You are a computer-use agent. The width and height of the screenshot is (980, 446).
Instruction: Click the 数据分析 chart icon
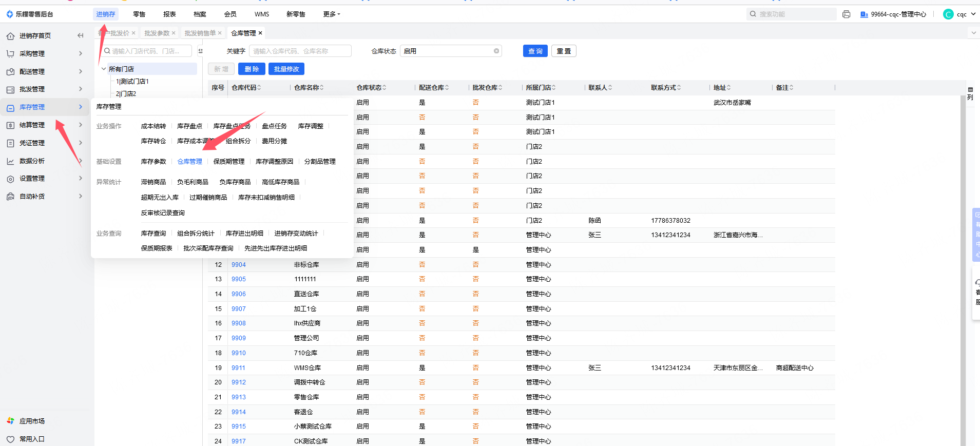pyautogui.click(x=10, y=161)
